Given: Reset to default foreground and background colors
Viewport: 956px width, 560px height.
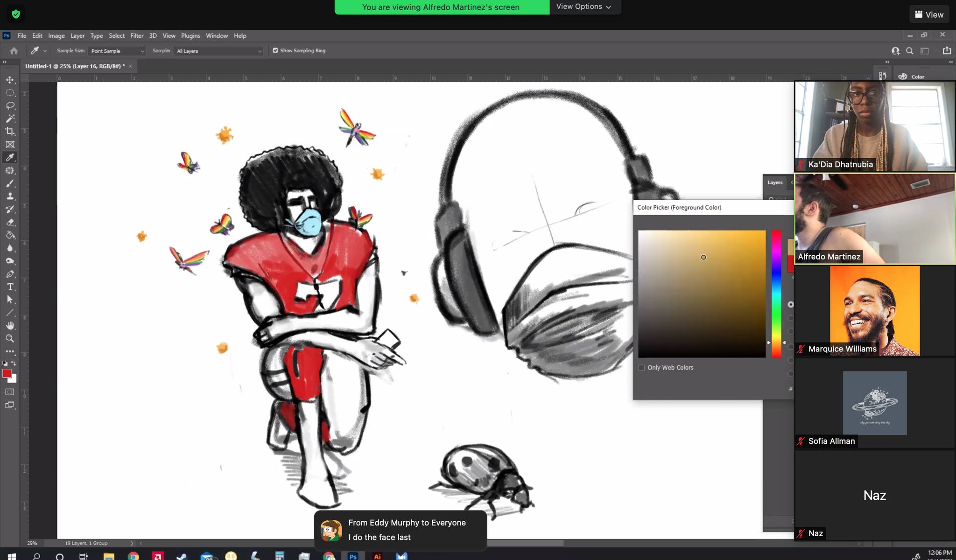Looking at the screenshot, I should coord(5,363).
